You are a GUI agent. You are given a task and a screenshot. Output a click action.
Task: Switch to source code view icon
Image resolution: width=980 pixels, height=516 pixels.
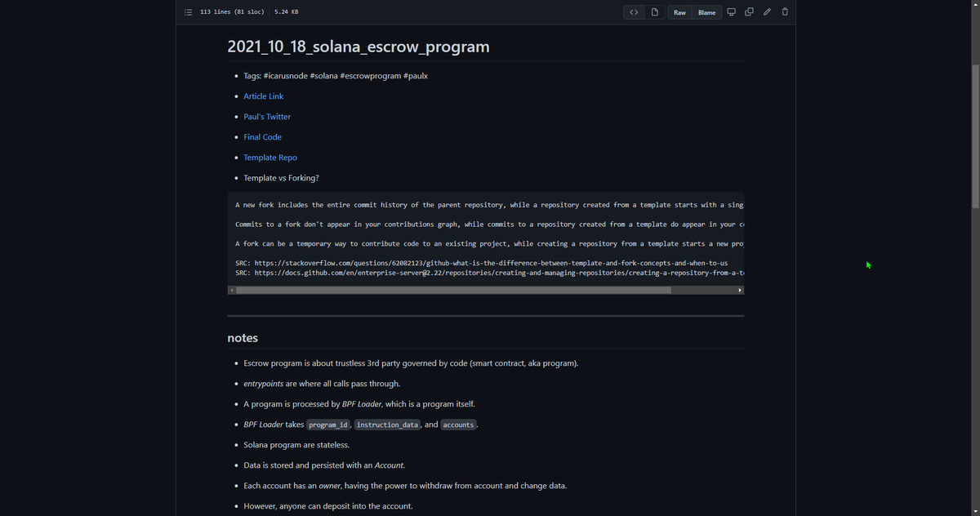[634, 12]
